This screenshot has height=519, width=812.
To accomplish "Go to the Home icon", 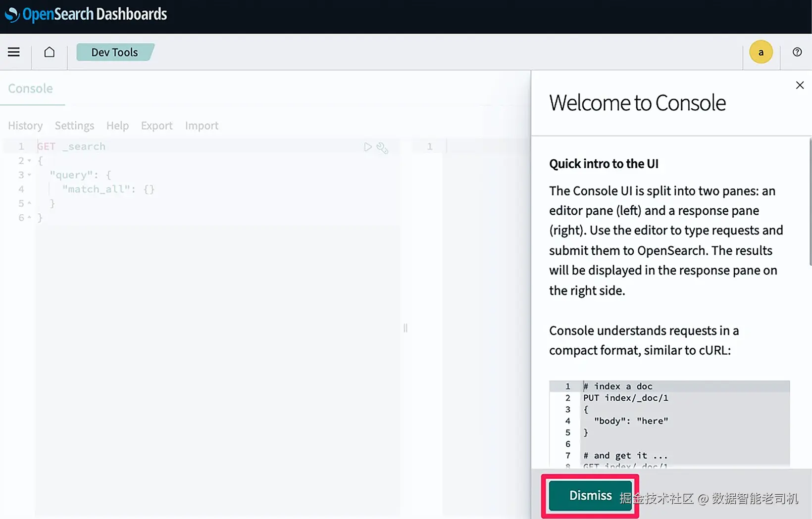I will [50, 52].
